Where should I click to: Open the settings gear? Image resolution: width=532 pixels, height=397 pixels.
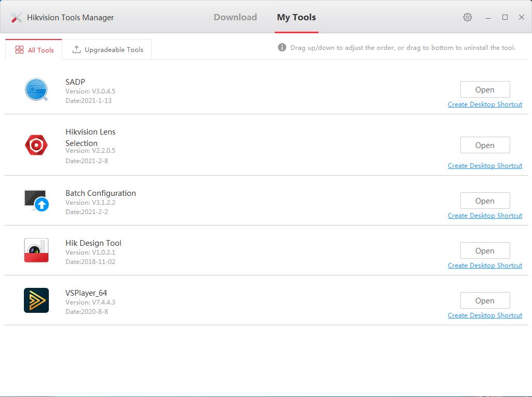pos(467,17)
